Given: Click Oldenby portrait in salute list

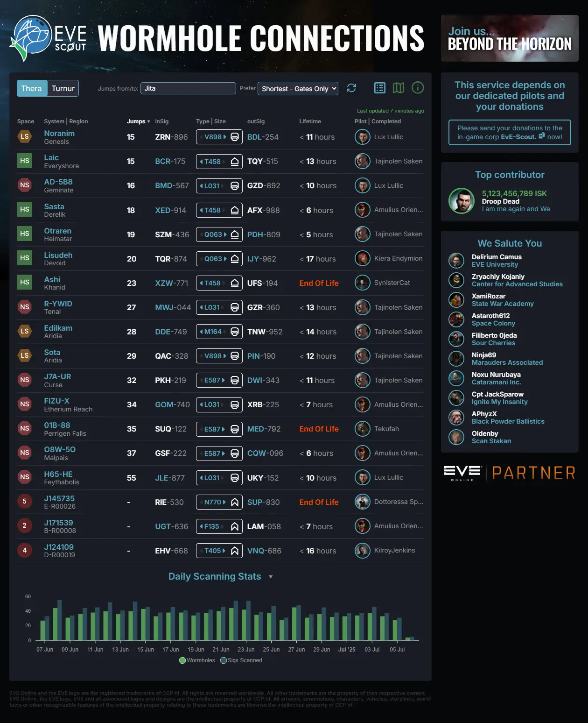Looking at the screenshot, I should (456, 437).
